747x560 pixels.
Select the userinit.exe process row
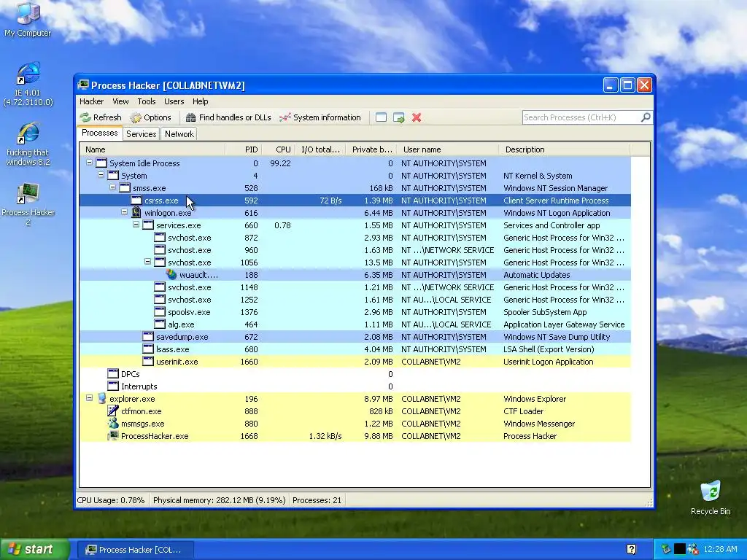coord(355,362)
